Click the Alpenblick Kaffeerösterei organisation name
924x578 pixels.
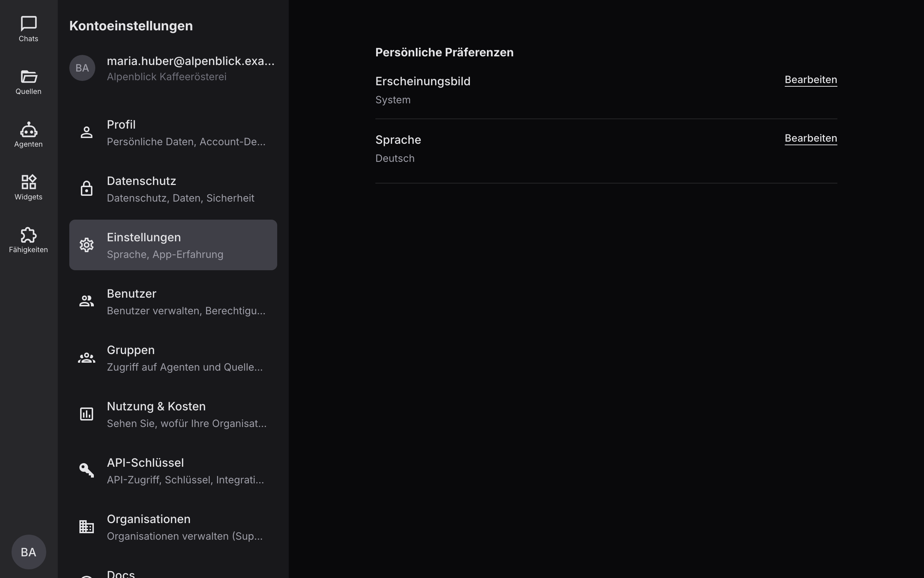[x=166, y=77]
